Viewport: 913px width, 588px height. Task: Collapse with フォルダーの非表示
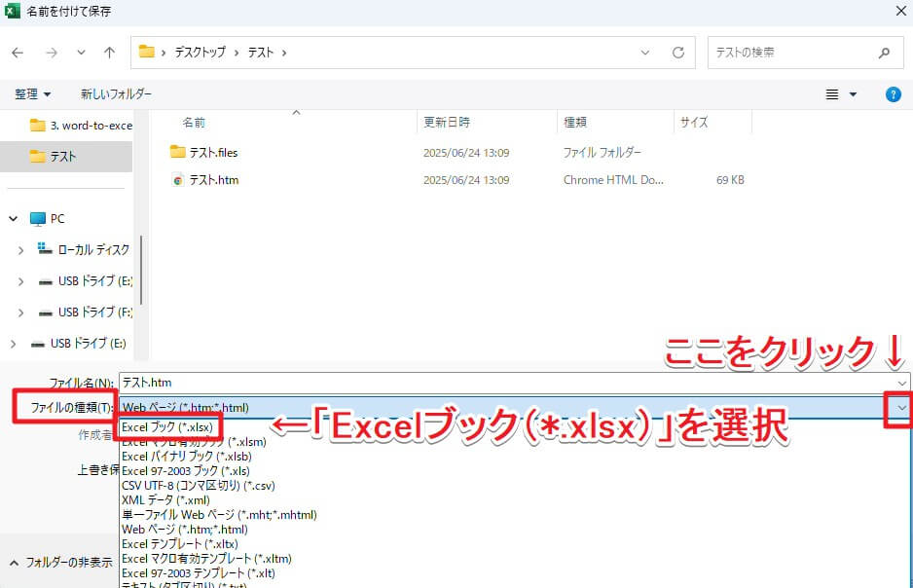coord(61,563)
